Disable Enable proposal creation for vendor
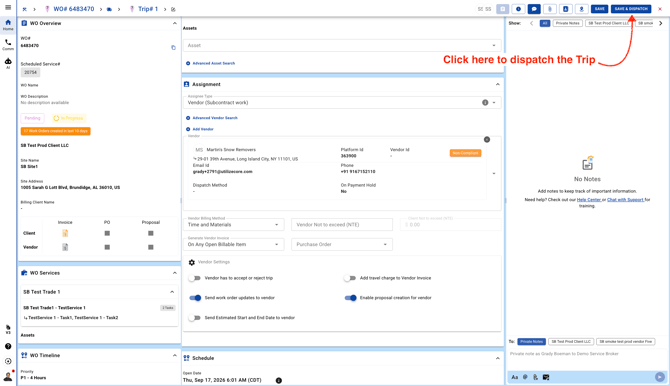 [350, 298]
